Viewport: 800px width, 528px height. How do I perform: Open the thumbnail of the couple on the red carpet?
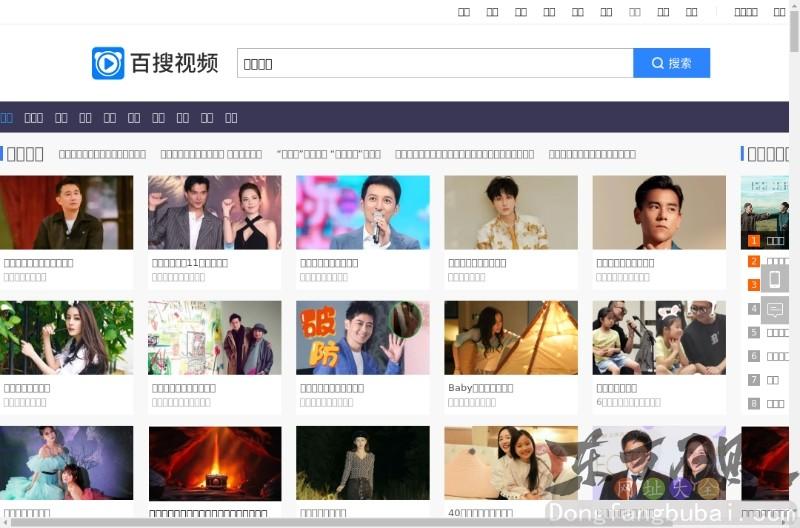click(x=214, y=212)
